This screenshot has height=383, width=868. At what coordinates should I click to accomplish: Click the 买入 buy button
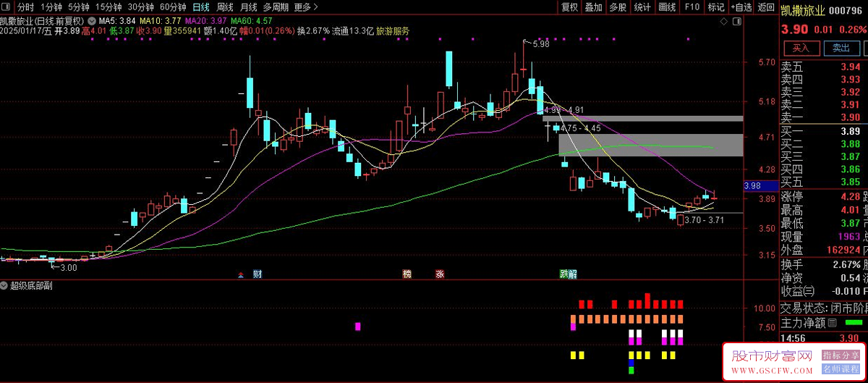801,48
